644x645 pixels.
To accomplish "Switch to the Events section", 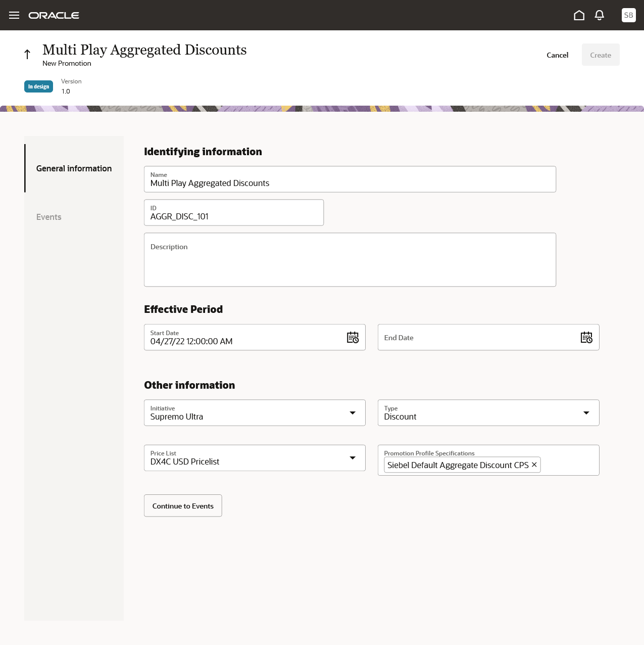I will 48,217.
